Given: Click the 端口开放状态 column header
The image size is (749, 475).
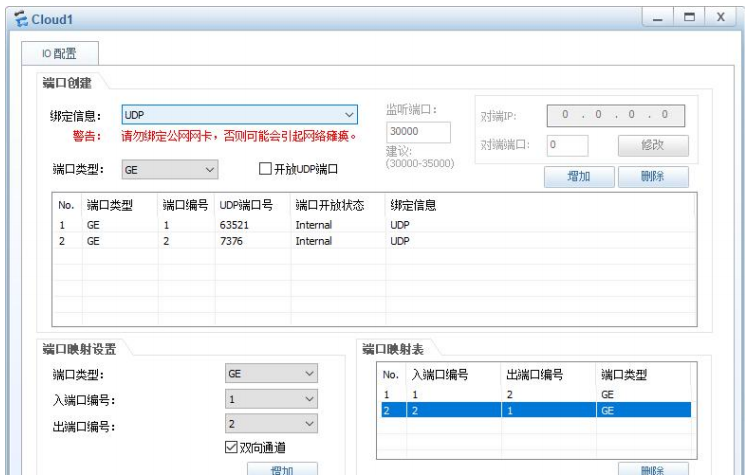Looking at the screenshot, I should pos(338,205).
